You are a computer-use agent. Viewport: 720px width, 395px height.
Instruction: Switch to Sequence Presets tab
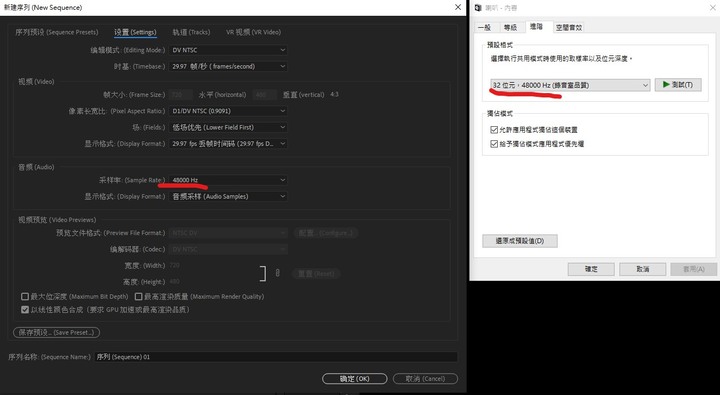[x=56, y=32]
